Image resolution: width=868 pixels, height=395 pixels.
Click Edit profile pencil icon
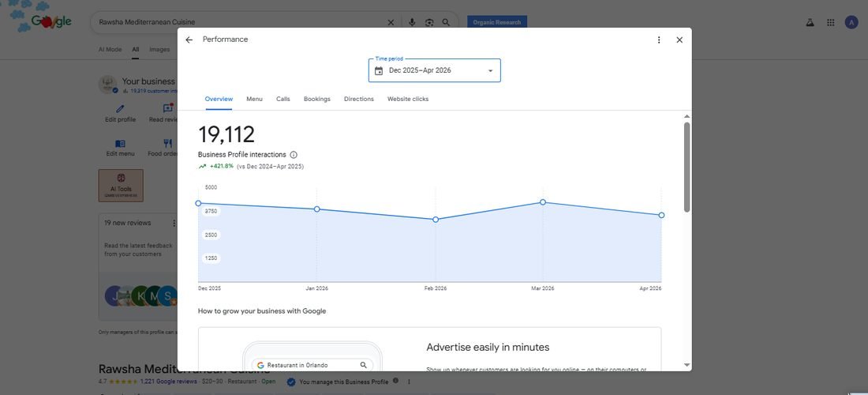point(120,108)
